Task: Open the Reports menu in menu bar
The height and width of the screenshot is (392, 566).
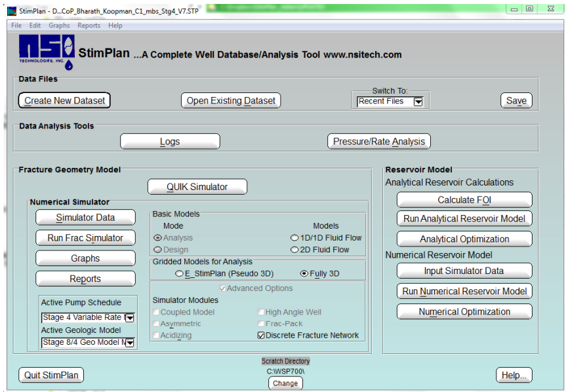Action: (89, 26)
